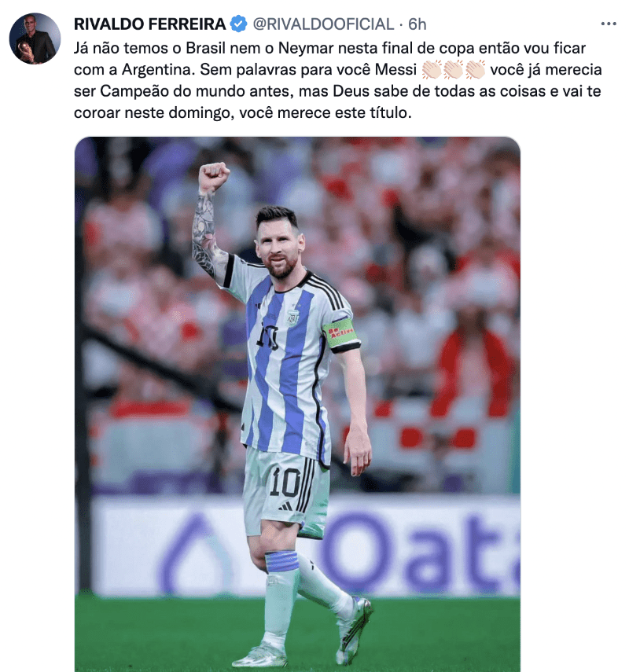Click the number 10 on shorts

(285, 482)
